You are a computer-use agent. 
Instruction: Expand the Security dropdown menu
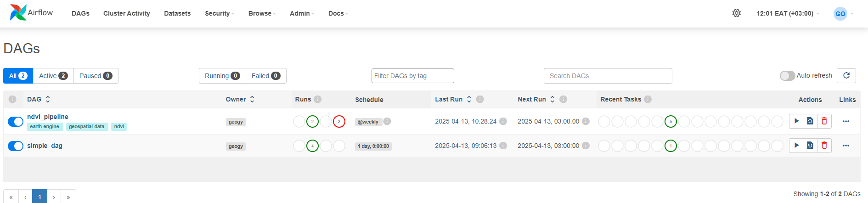point(220,13)
